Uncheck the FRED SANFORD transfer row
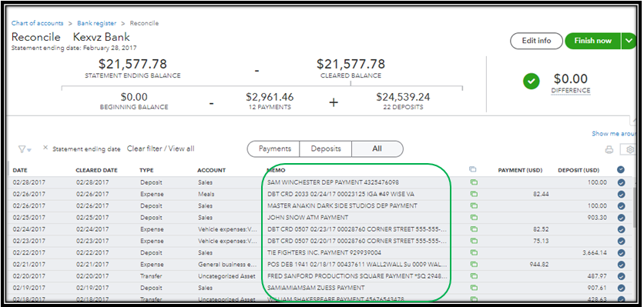 pyautogui.click(x=621, y=276)
